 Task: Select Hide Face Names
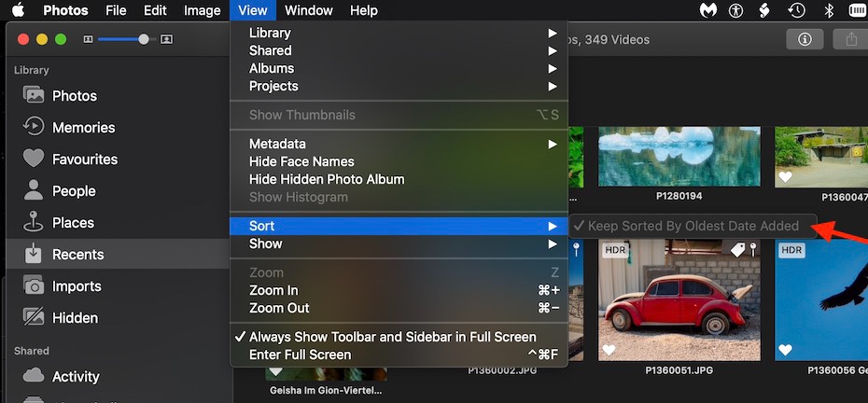coord(399,161)
